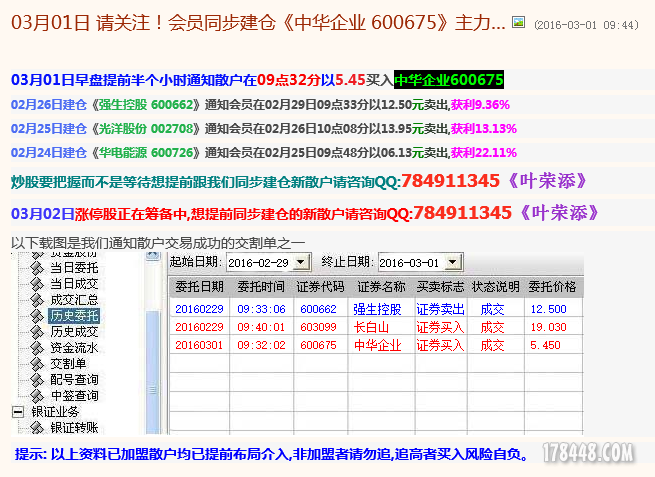This screenshot has height=477, width=655.
Task: Click the 状态说明 column header
Action: [495, 287]
